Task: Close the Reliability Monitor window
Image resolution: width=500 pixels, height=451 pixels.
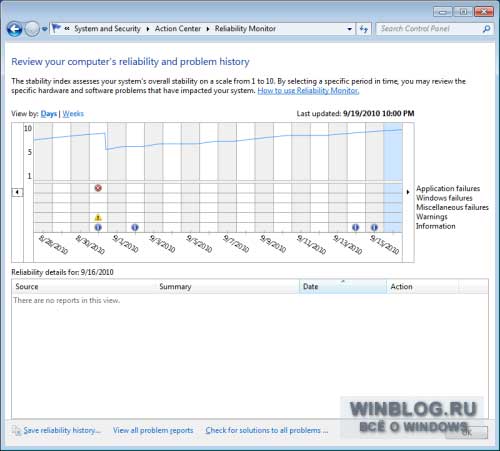Action: 484,12
